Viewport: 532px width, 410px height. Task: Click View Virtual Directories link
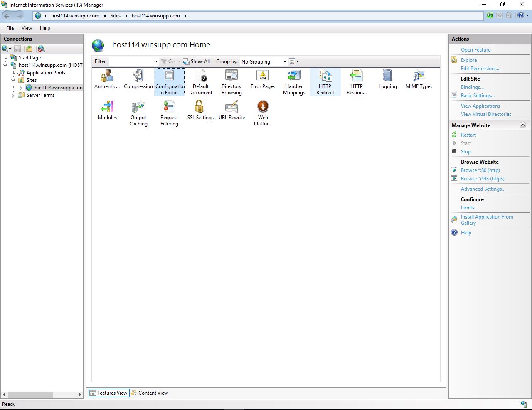(x=486, y=114)
